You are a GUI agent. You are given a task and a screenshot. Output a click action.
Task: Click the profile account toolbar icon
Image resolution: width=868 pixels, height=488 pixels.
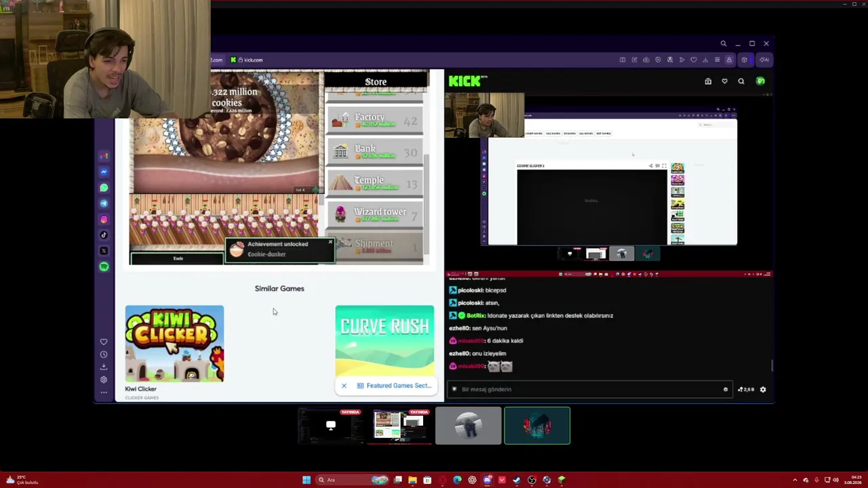[x=729, y=60]
